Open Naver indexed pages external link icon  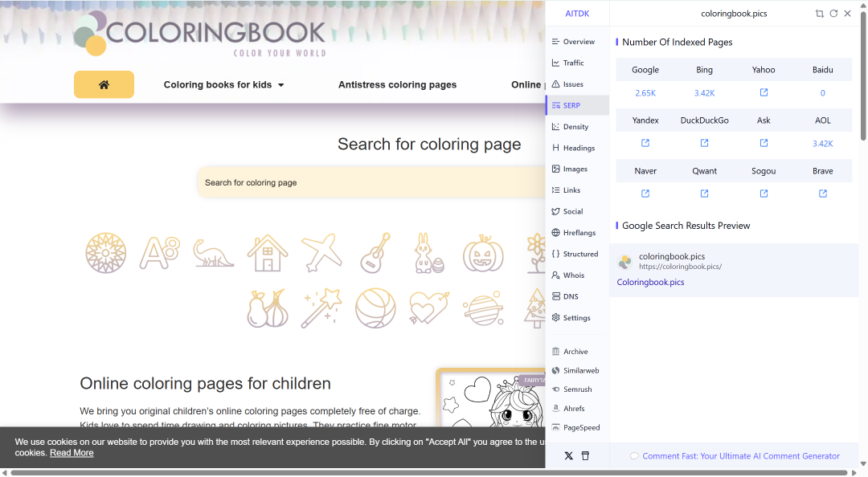coord(645,193)
